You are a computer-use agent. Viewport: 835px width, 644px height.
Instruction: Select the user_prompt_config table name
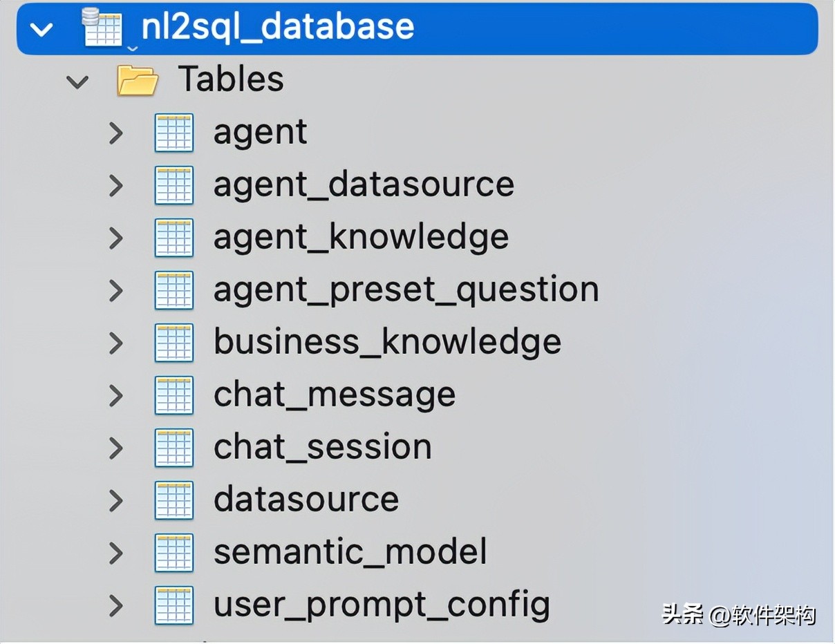(382, 605)
